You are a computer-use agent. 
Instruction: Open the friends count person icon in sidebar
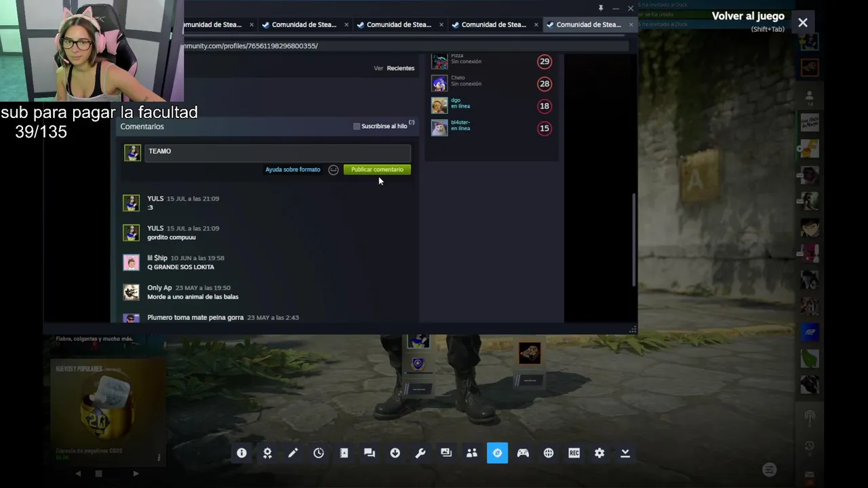(x=810, y=97)
